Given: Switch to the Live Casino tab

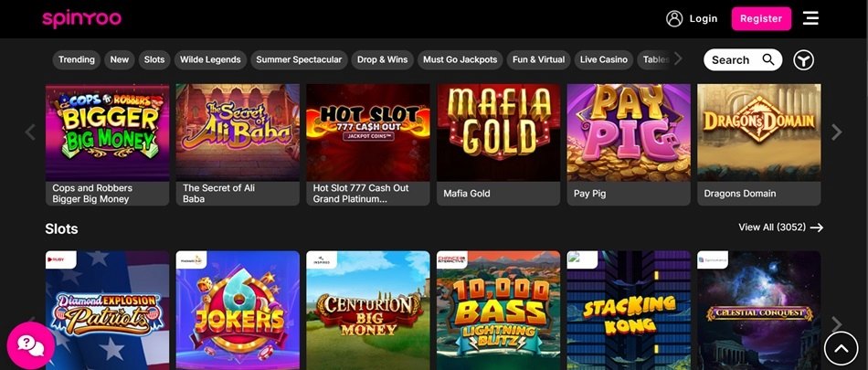Looking at the screenshot, I should coord(603,59).
